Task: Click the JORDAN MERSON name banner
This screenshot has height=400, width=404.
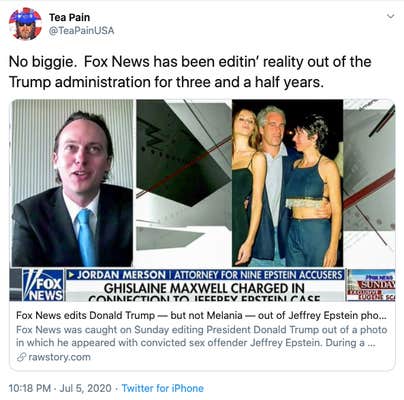Action: pos(117,275)
